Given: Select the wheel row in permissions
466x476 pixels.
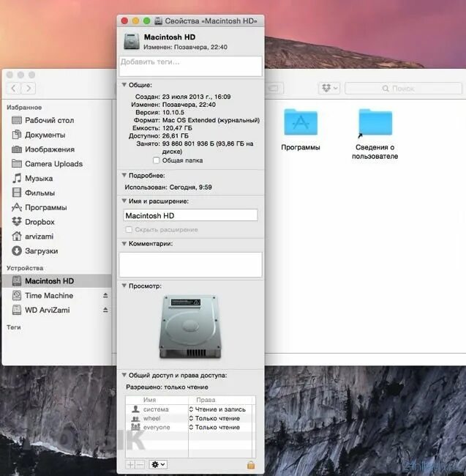Looking at the screenshot, I should tap(190, 418).
